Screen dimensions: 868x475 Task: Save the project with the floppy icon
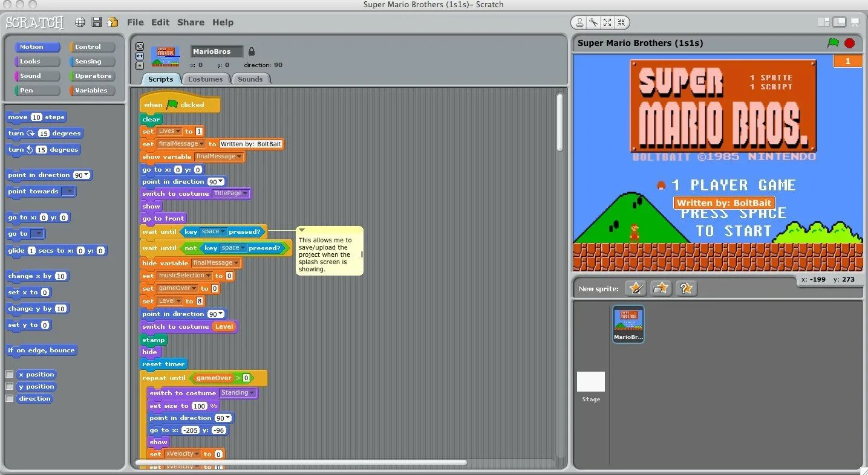pos(96,22)
